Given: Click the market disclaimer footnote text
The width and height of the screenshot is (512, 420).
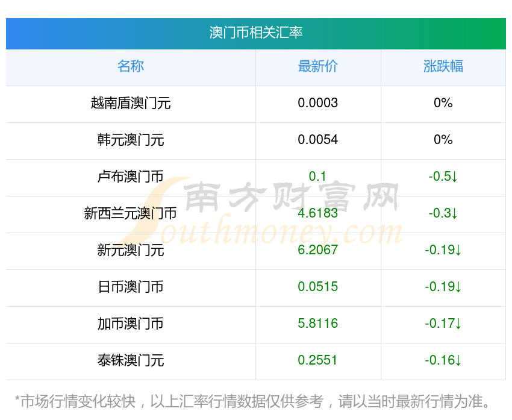Looking at the screenshot, I should point(255,401).
